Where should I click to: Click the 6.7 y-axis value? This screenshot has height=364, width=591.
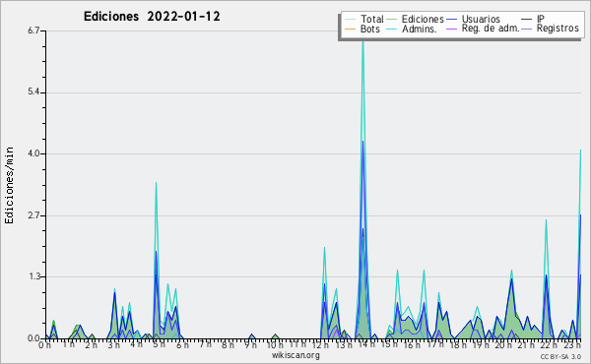(33, 30)
